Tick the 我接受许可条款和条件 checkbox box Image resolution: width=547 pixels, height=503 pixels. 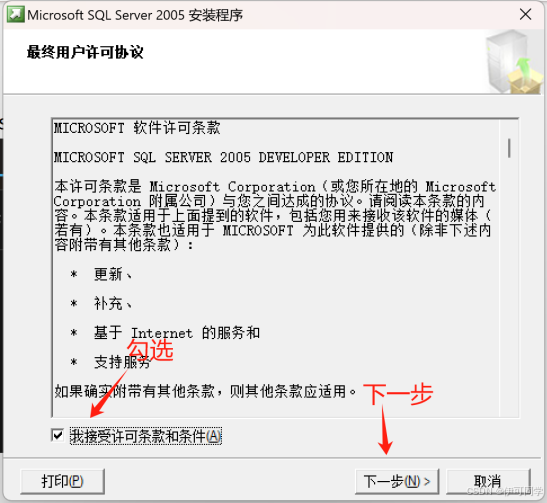click(x=58, y=435)
